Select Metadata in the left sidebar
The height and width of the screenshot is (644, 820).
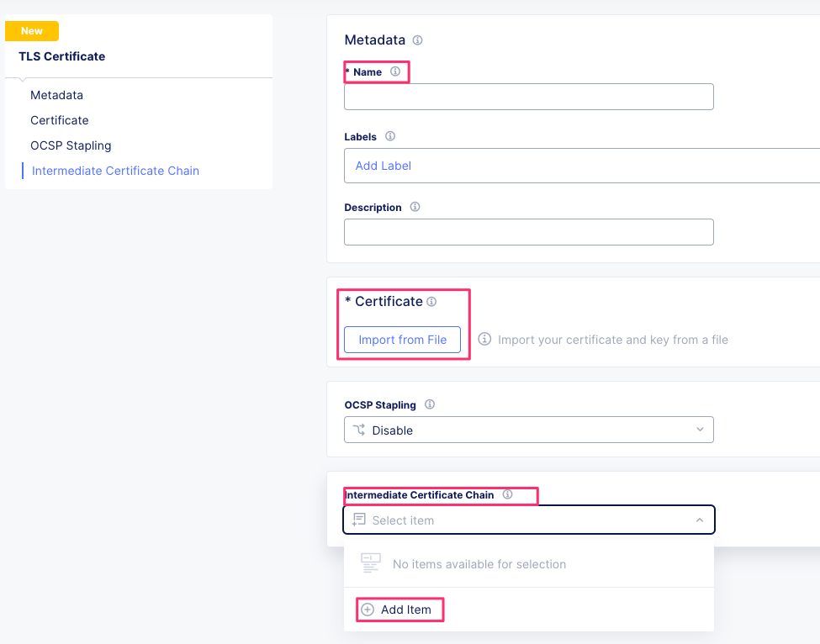[57, 95]
